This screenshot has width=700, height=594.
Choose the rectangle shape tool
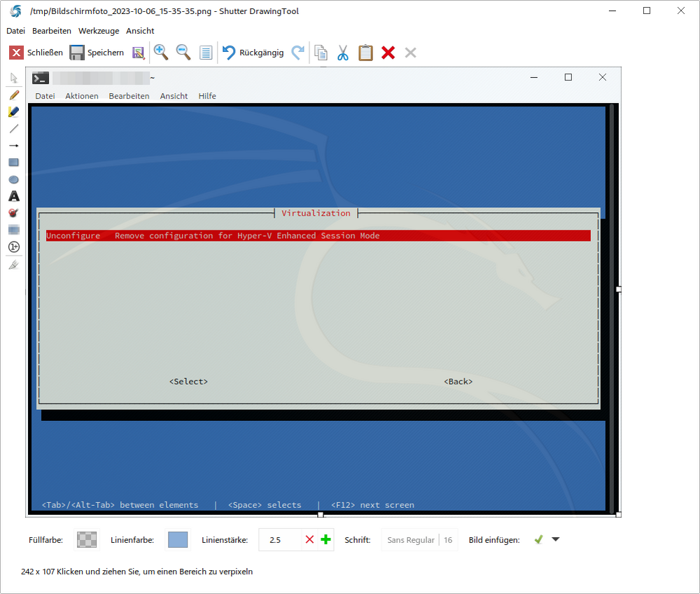click(x=14, y=163)
